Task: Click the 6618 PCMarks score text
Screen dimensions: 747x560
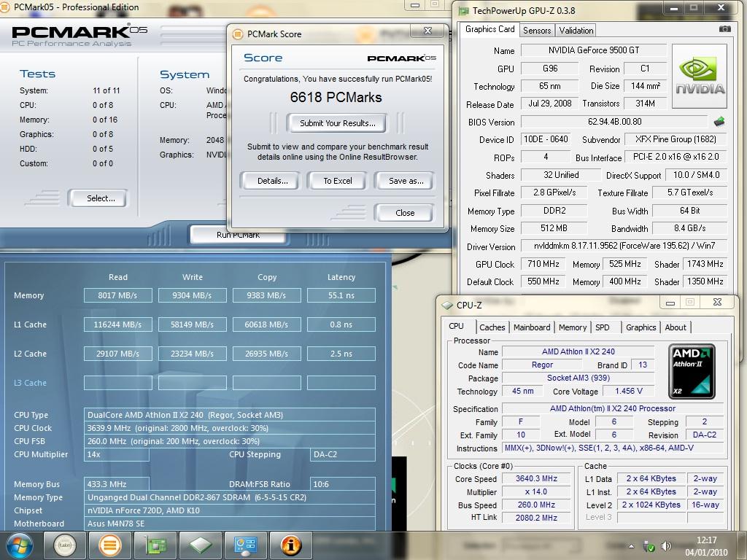Action: coord(336,98)
